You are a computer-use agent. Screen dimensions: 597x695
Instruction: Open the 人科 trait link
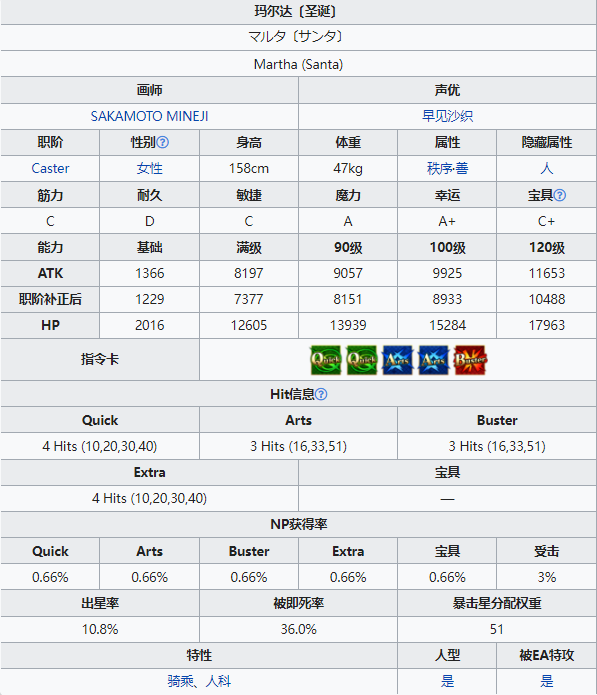218,681
